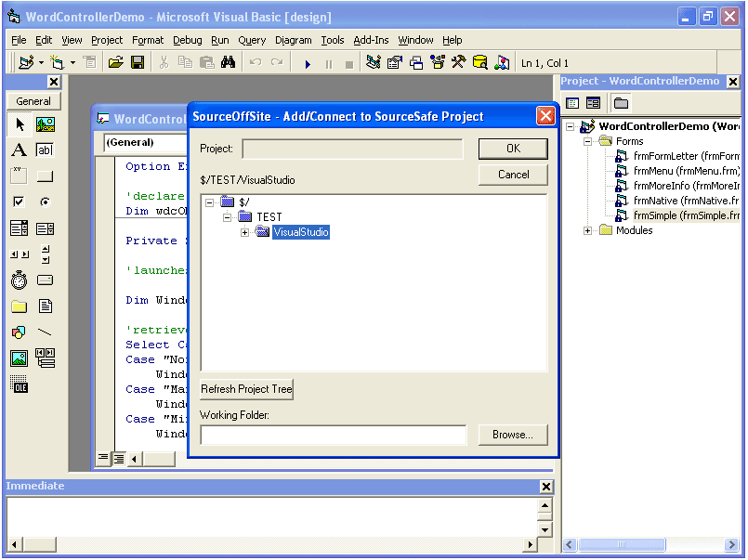Click the Find binoculars icon
Image resolution: width=748 pixels, height=560 pixels.
(x=228, y=62)
